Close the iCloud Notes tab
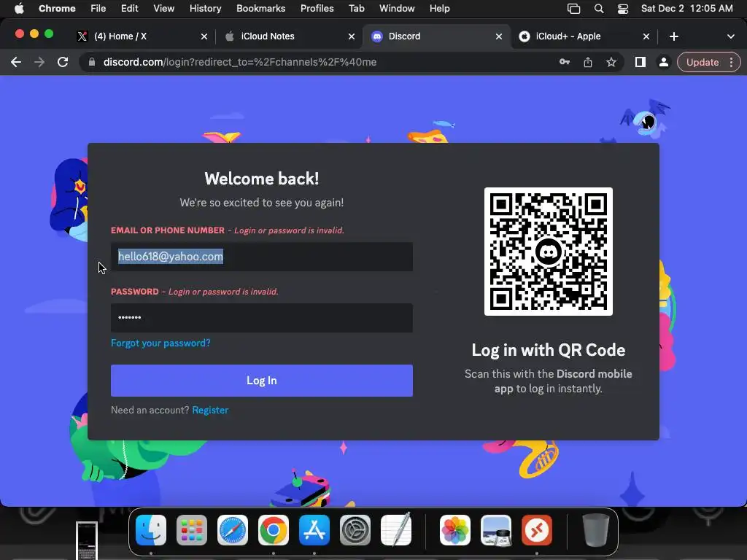This screenshot has width=747, height=560. click(352, 36)
